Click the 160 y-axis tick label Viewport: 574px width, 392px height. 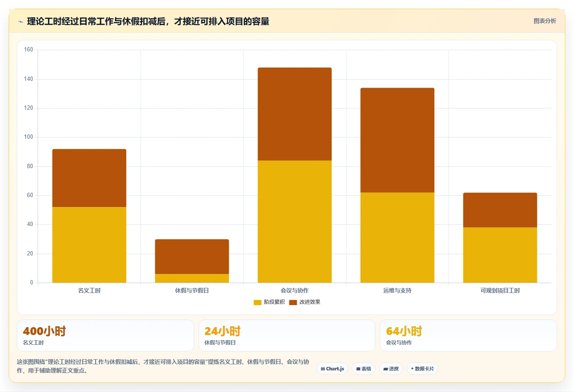point(29,50)
